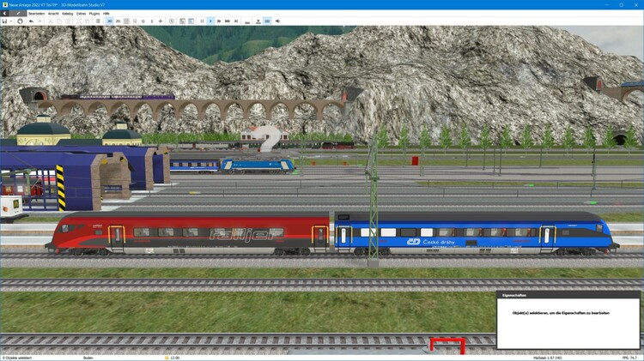This screenshot has height=361, width=644.
Task: Undo the last action
Action: (x=31, y=21)
